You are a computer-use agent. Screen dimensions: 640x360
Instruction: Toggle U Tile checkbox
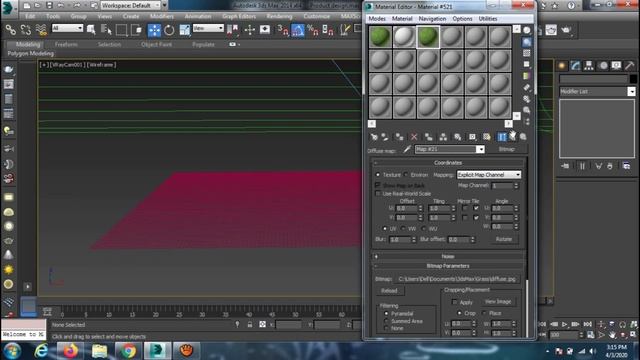pos(476,208)
